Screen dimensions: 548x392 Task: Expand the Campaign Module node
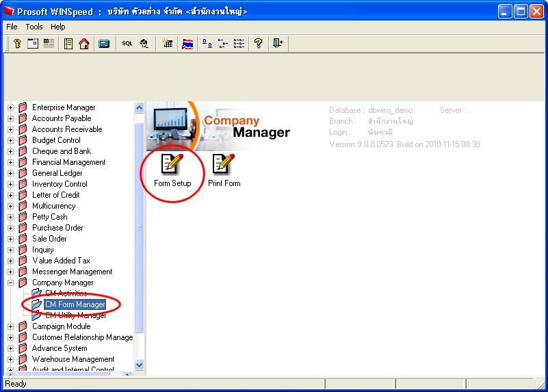click(x=10, y=326)
